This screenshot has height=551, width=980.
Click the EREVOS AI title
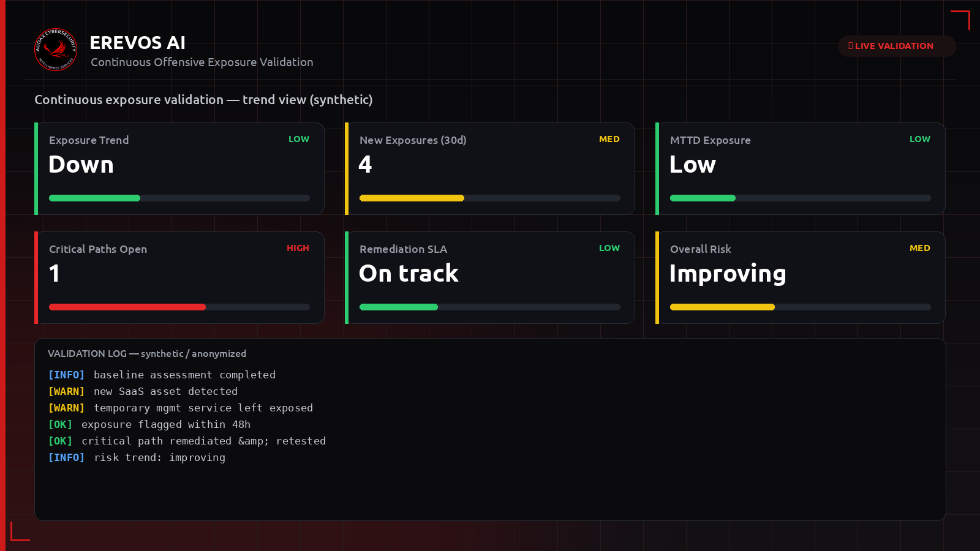point(138,43)
